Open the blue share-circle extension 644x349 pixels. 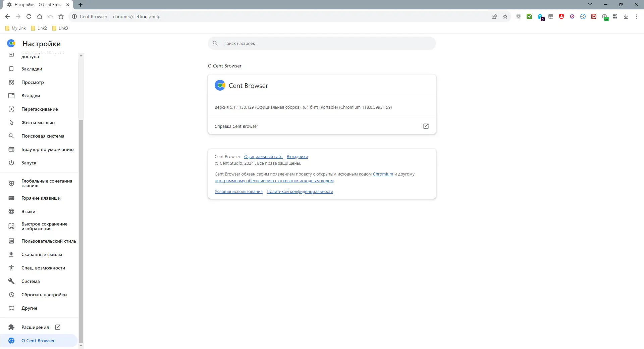pos(583,16)
